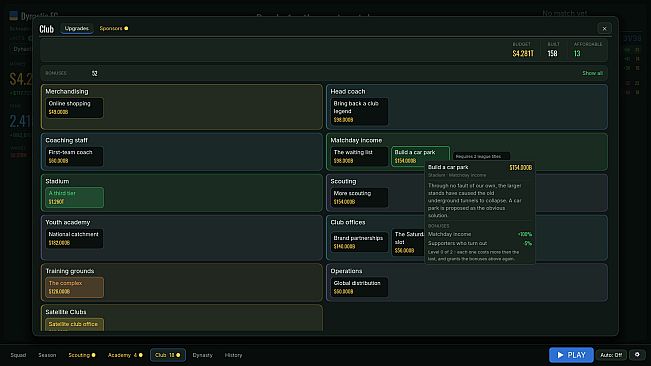
Task: Switch to the Upgrades tab
Action: pos(77,28)
